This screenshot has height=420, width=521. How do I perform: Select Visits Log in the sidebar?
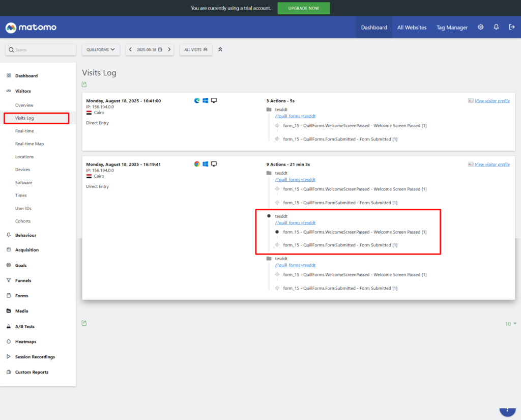24,118
